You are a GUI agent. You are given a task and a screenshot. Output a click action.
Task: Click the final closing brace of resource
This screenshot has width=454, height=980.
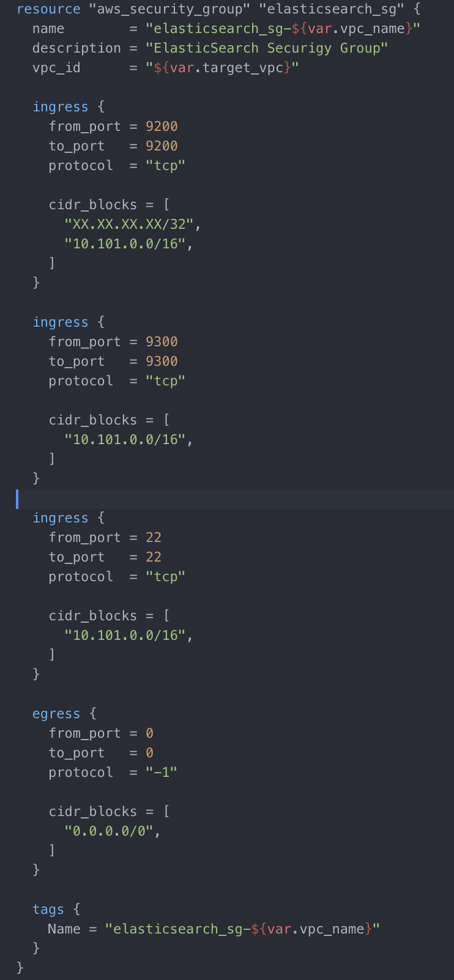click(20, 967)
